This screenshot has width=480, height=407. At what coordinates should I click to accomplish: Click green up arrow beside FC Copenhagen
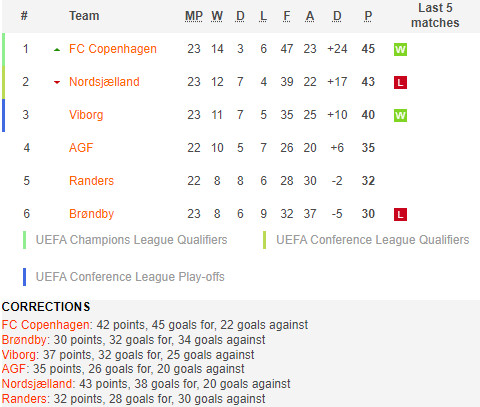(57, 50)
